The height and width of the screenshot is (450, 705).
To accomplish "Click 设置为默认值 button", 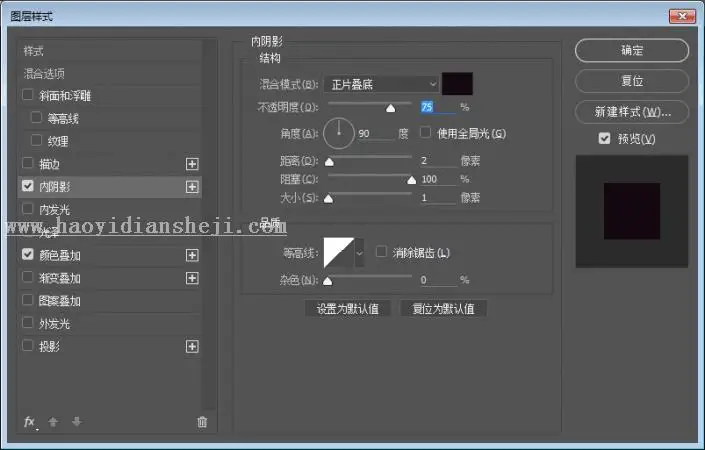I will tap(348, 309).
